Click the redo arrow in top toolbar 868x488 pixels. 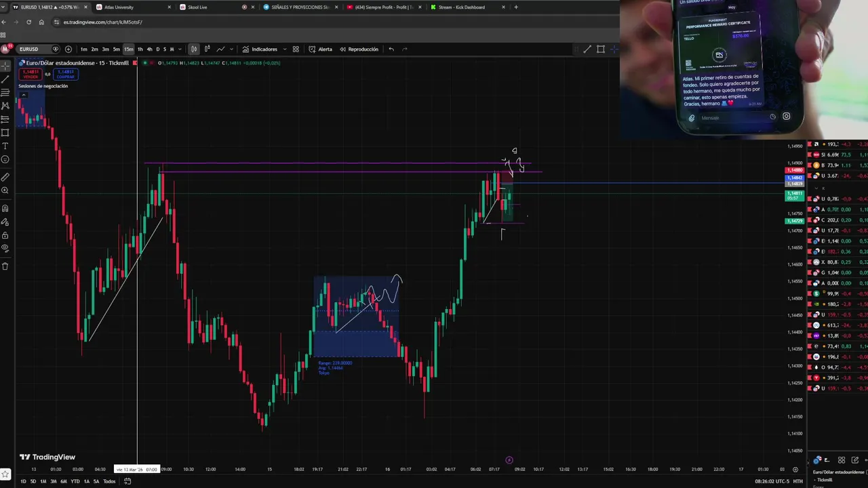405,49
